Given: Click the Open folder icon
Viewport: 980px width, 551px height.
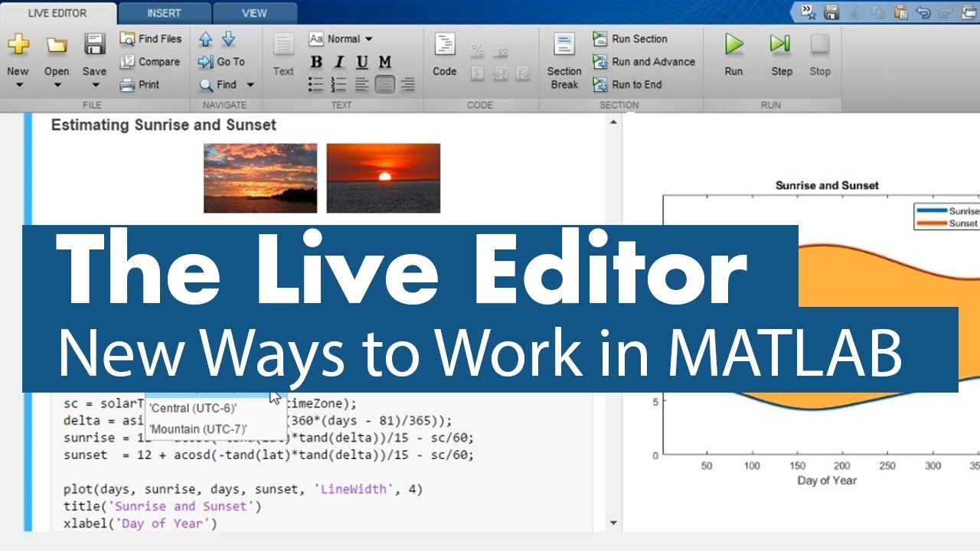Looking at the screenshot, I should point(57,44).
